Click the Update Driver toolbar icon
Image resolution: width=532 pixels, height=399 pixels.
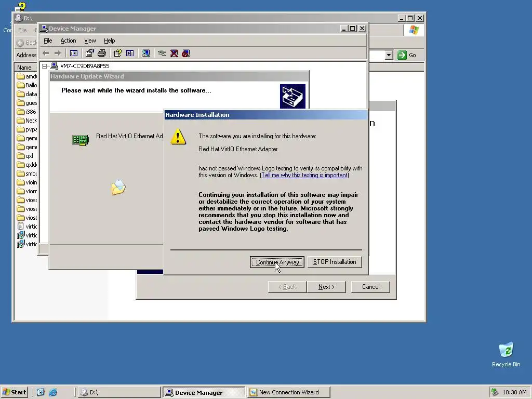click(162, 54)
